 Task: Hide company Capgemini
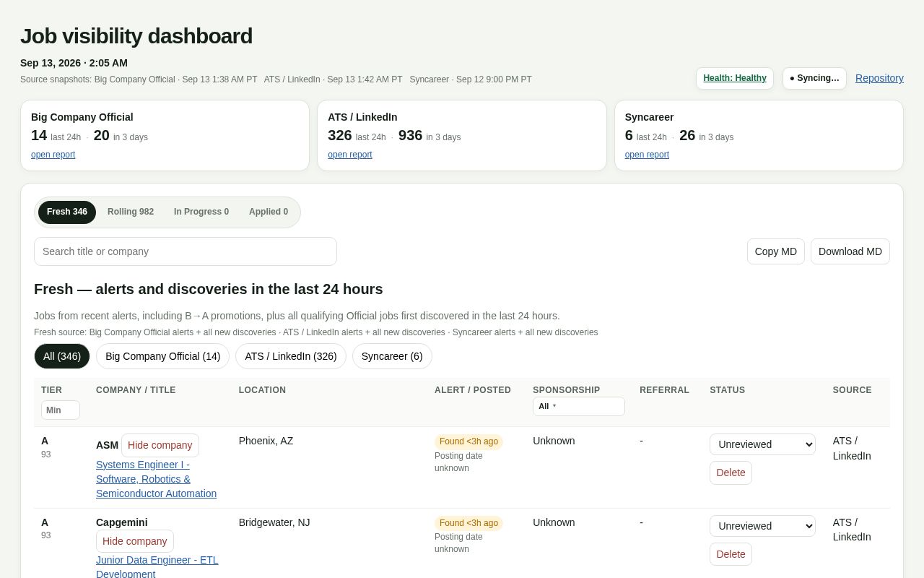click(x=135, y=541)
